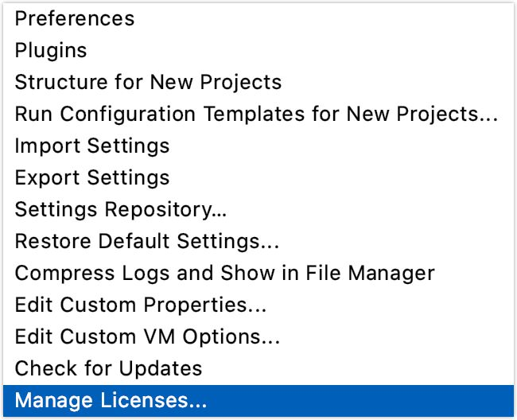Screen dimensions: 517x420
Task: Launch the plugin manager via Plugins
Action: pos(51,50)
